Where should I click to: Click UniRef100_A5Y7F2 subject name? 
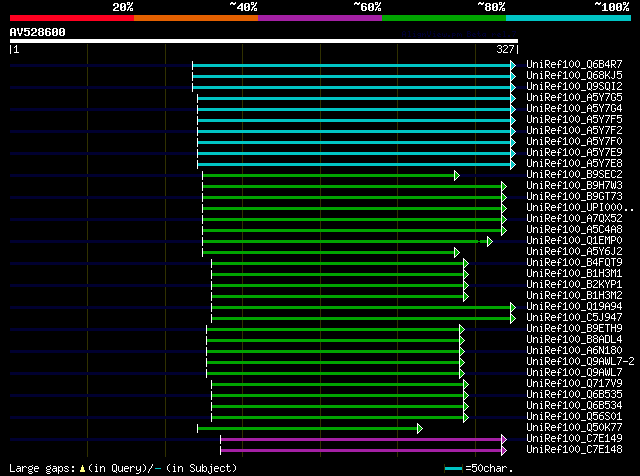pos(574,131)
